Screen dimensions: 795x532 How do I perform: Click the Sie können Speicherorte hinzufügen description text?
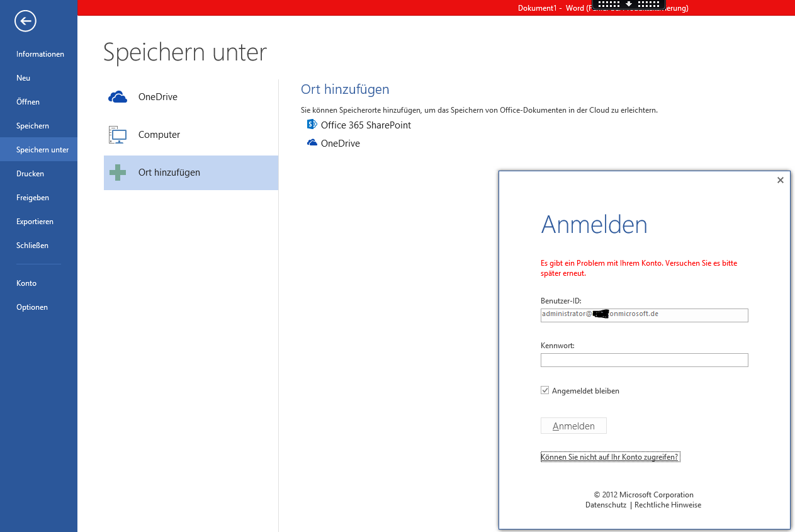(x=479, y=110)
